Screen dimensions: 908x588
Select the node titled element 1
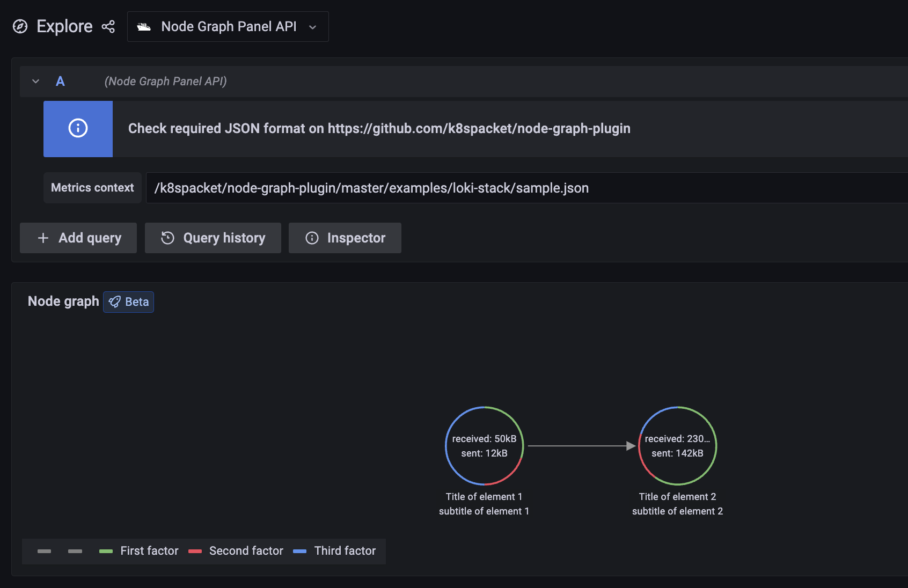click(484, 446)
